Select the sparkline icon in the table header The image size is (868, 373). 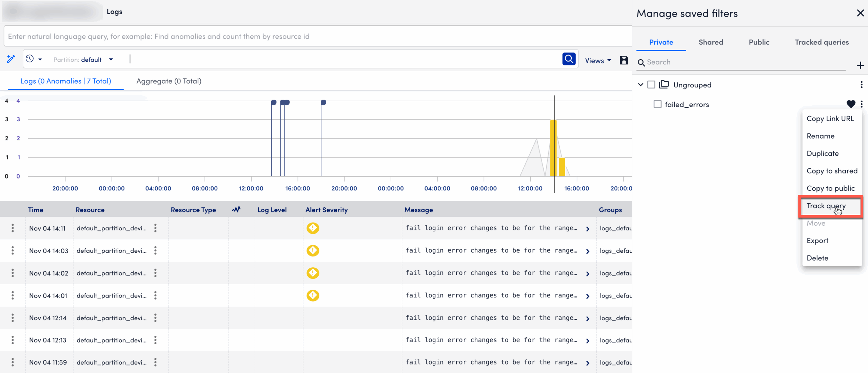point(236,209)
